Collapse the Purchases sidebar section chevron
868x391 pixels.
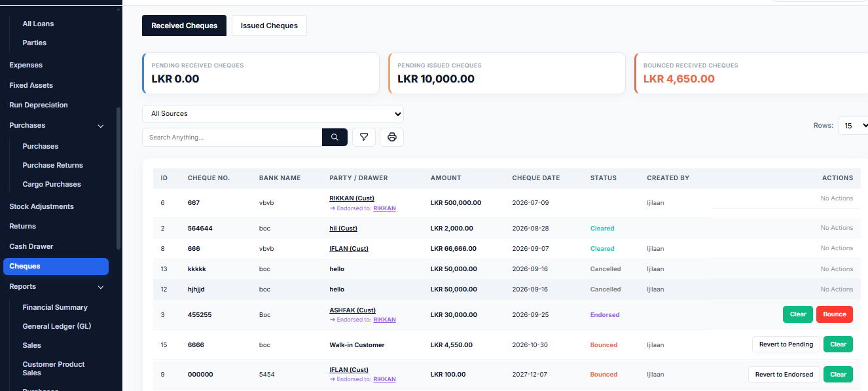101,126
